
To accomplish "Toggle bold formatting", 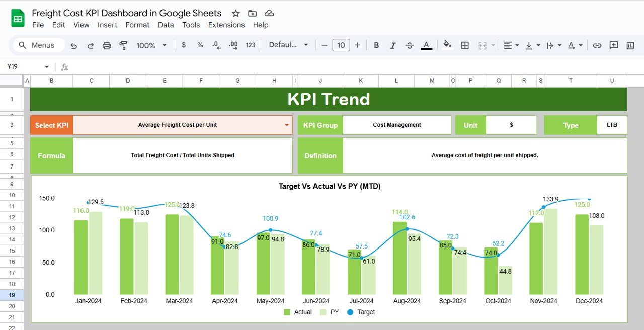I will point(376,45).
